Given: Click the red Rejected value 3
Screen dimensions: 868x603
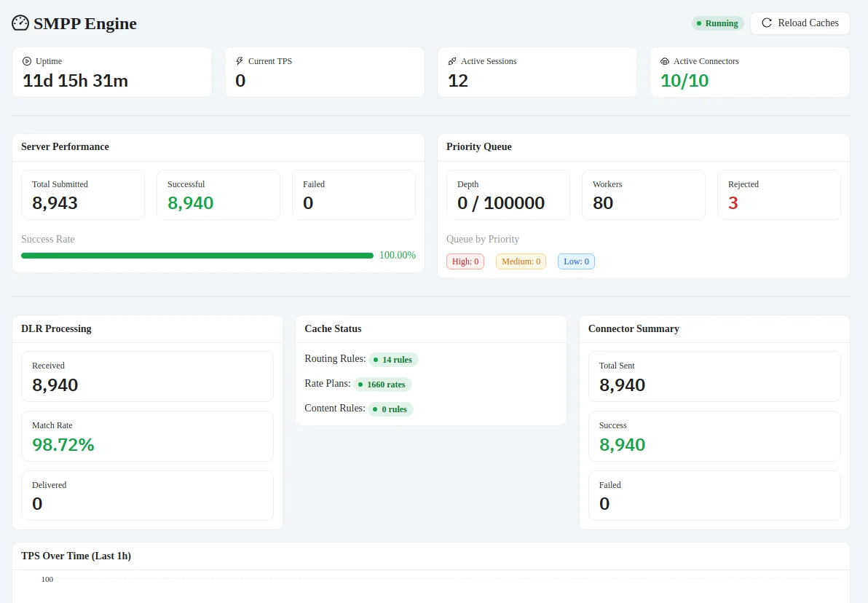Looking at the screenshot, I should pos(733,203).
